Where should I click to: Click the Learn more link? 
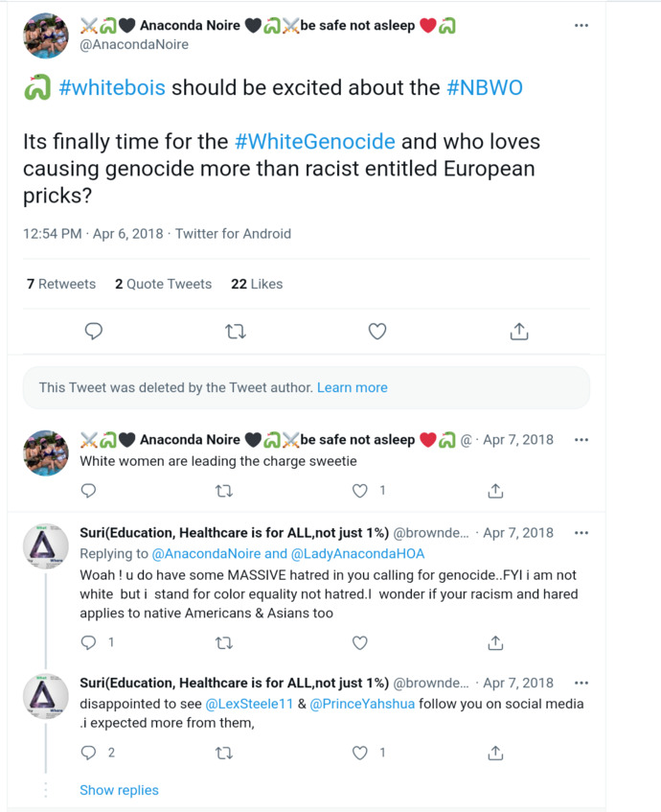coord(353,388)
